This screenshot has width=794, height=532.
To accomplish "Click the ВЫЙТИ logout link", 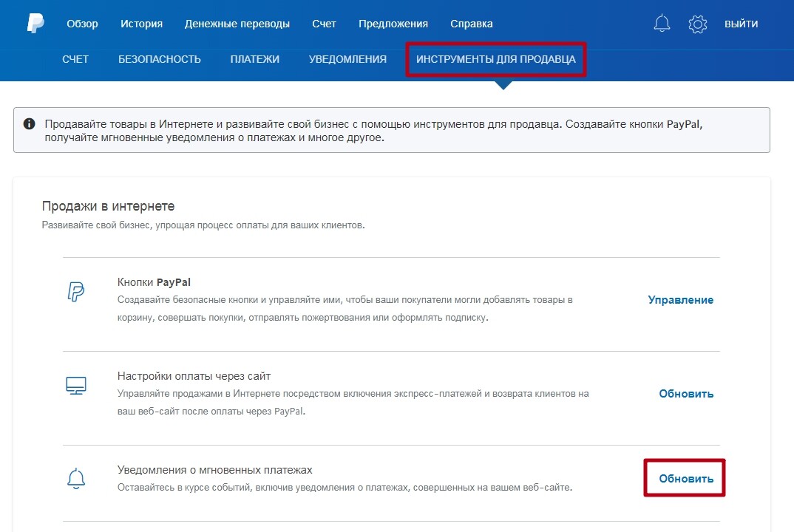I will [741, 24].
